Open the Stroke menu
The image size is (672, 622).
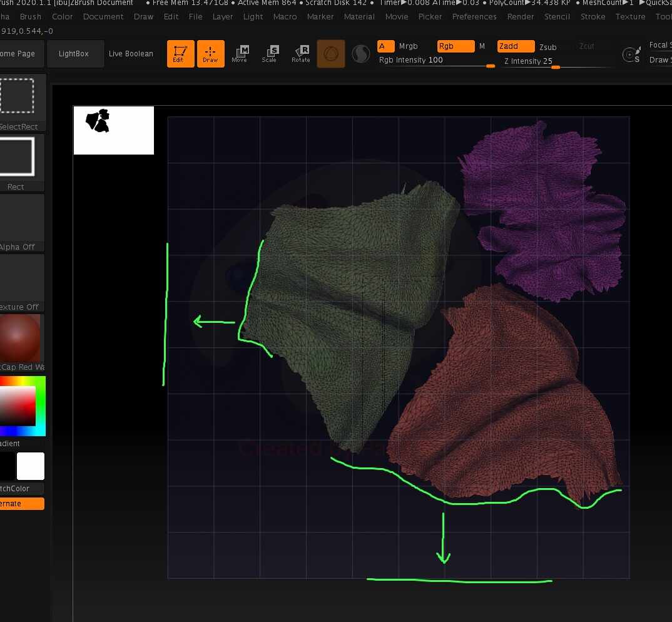click(593, 17)
